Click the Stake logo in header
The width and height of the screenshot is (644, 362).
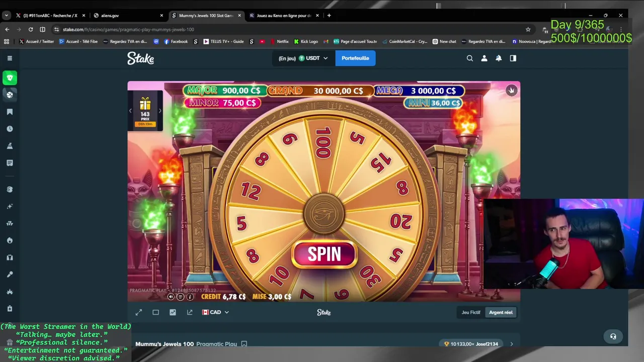[140, 58]
